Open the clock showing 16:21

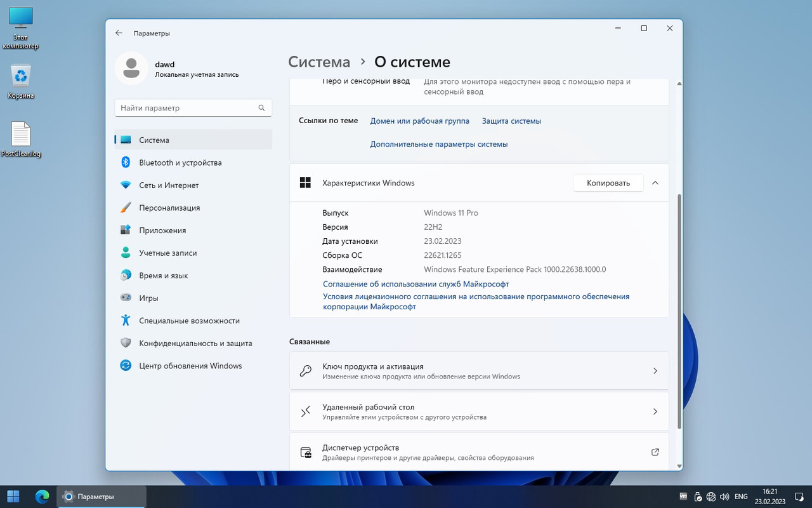coord(770,496)
